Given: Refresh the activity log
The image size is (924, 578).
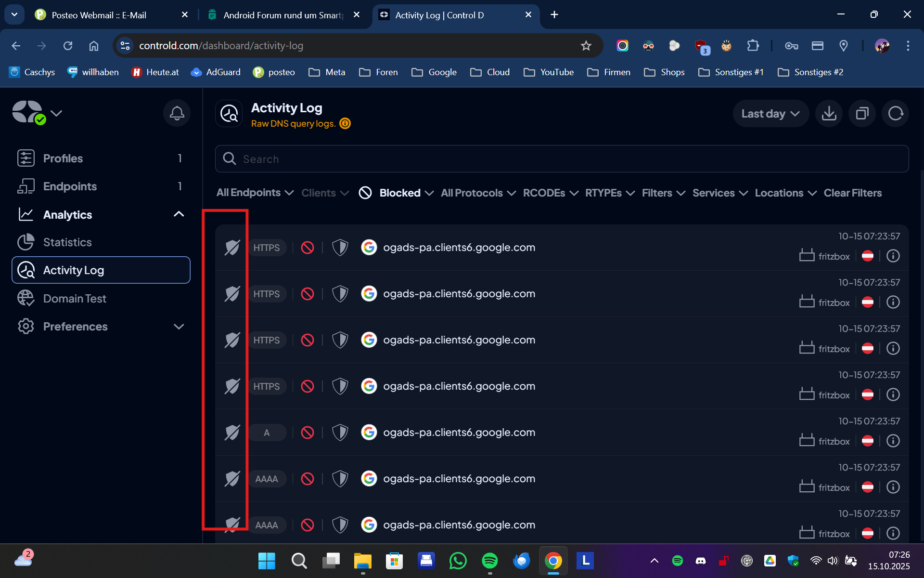Looking at the screenshot, I should pyautogui.click(x=895, y=114).
